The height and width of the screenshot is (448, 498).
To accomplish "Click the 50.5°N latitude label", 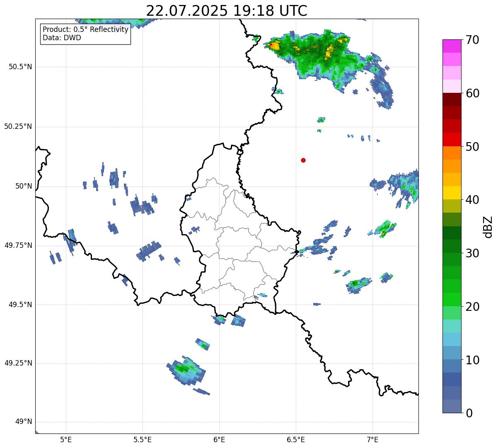I will coord(20,67).
